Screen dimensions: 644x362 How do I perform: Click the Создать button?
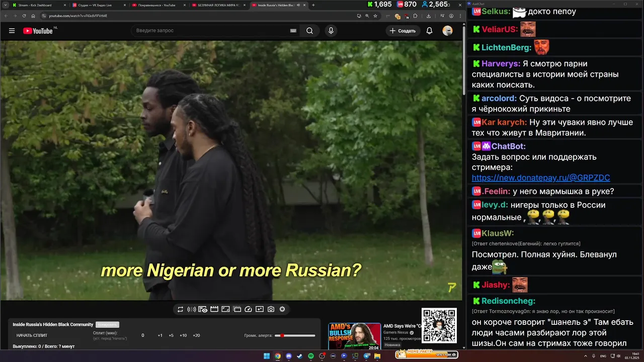click(x=403, y=31)
